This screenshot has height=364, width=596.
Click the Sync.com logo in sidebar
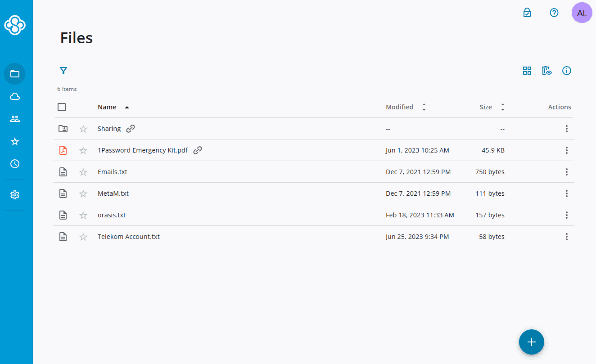pyautogui.click(x=15, y=24)
